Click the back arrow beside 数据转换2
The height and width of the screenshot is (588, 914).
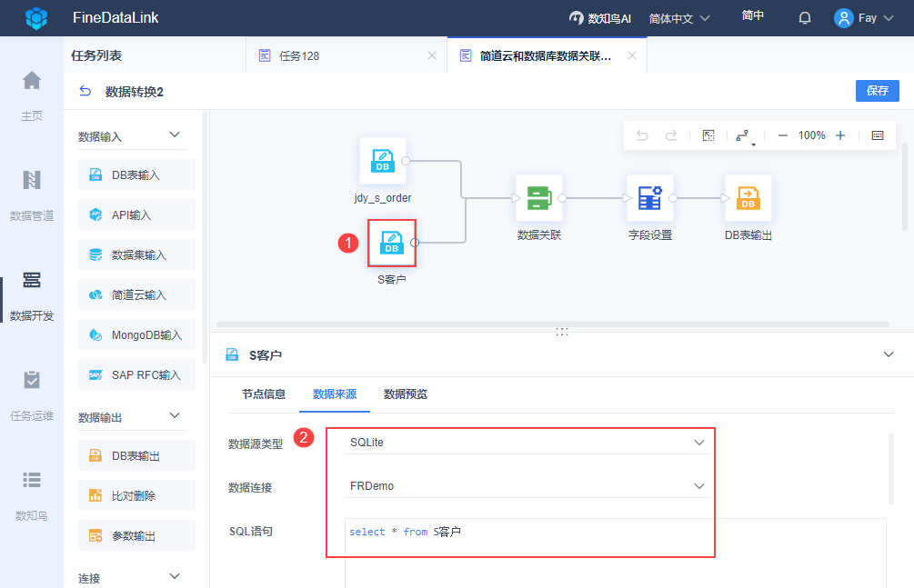click(x=85, y=91)
